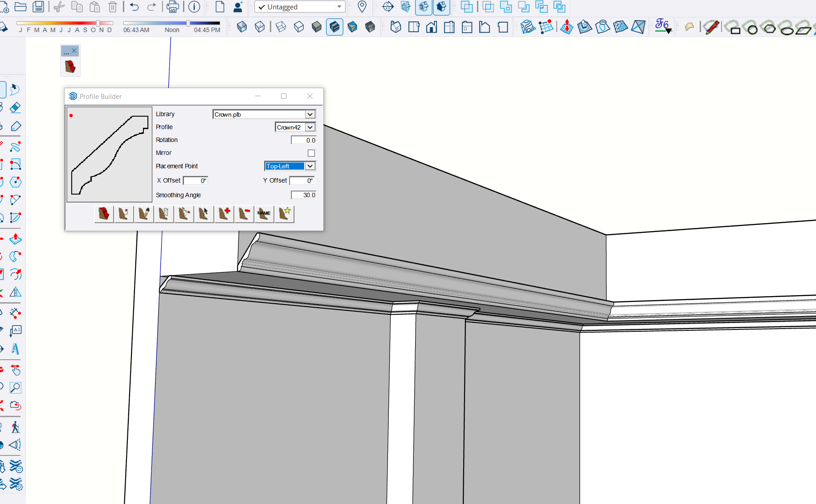
Task: Open the Library dropdown showing Crown.plb
Action: pos(310,114)
